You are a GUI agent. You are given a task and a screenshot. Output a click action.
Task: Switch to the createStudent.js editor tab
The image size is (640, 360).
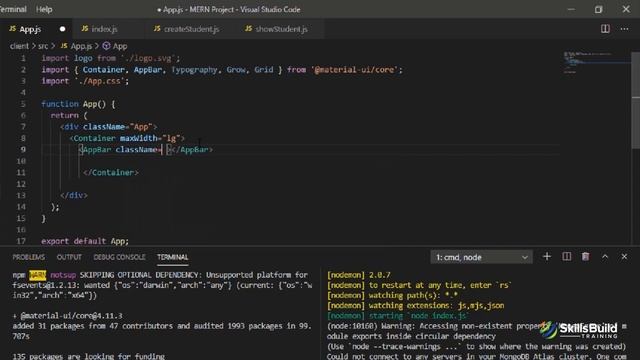191,29
